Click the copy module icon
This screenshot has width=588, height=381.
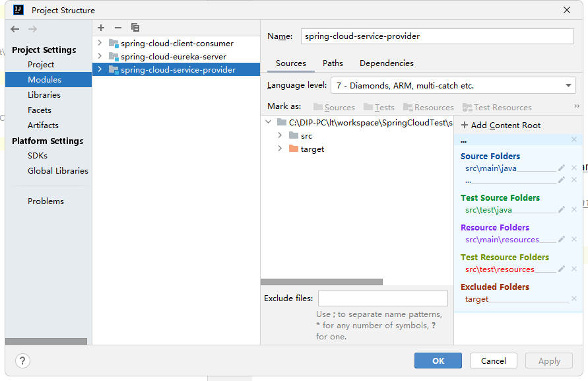pyautogui.click(x=135, y=28)
